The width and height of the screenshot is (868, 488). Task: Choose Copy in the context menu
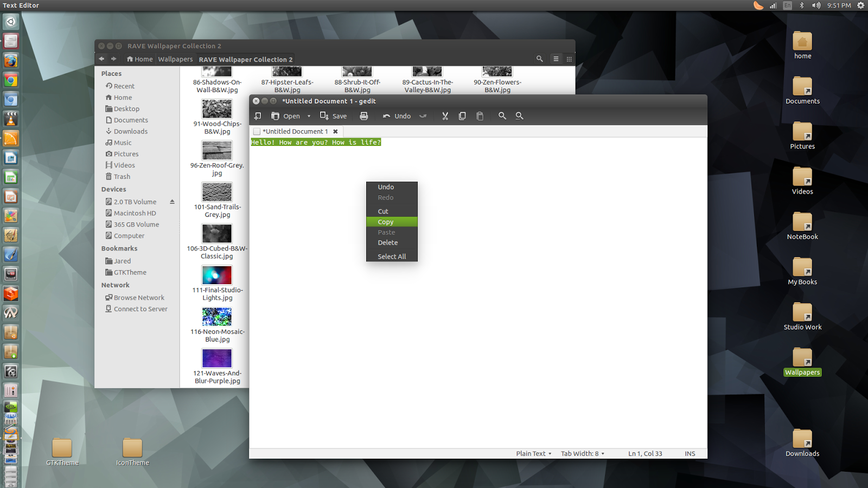coord(392,222)
